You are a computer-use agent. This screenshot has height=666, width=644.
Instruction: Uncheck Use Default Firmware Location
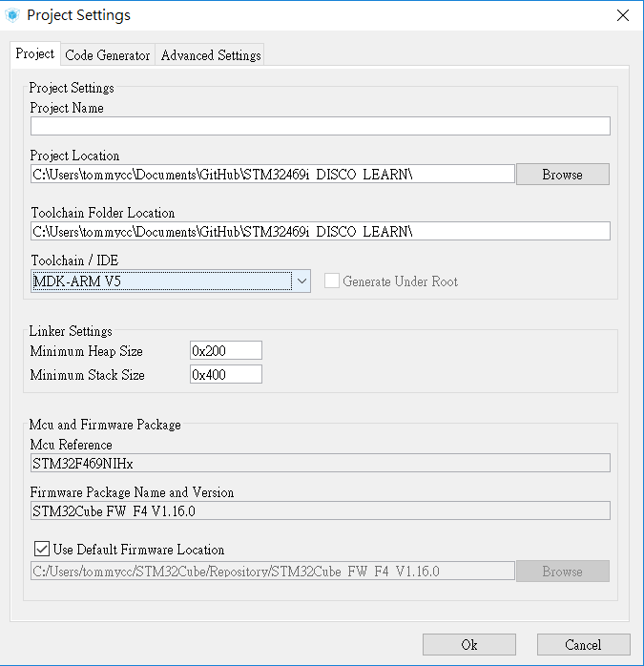coord(42,550)
